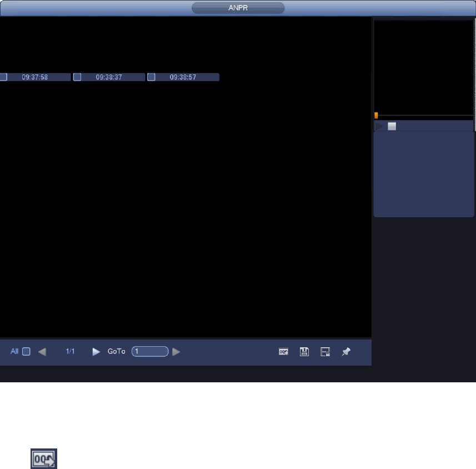Tick the 09:38:37 record checkbox

77,77
